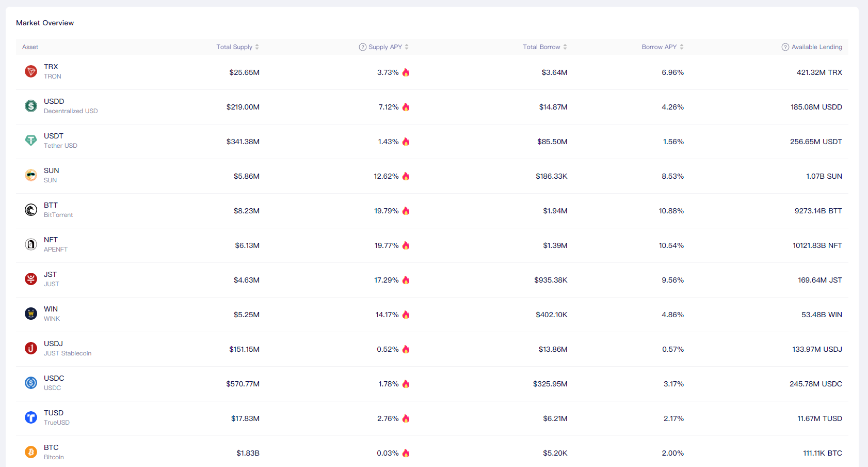Image resolution: width=868 pixels, height=467 pixels.
Task: Select the 1.07B SUN available lending
Action: point(824,176)
